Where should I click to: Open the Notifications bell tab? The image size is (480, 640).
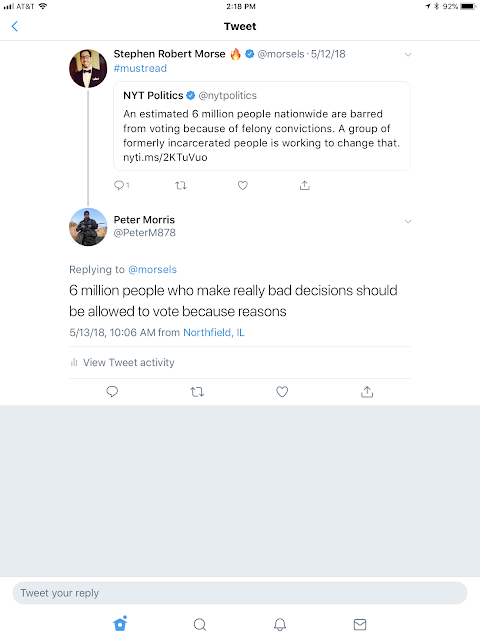[280, 624]
